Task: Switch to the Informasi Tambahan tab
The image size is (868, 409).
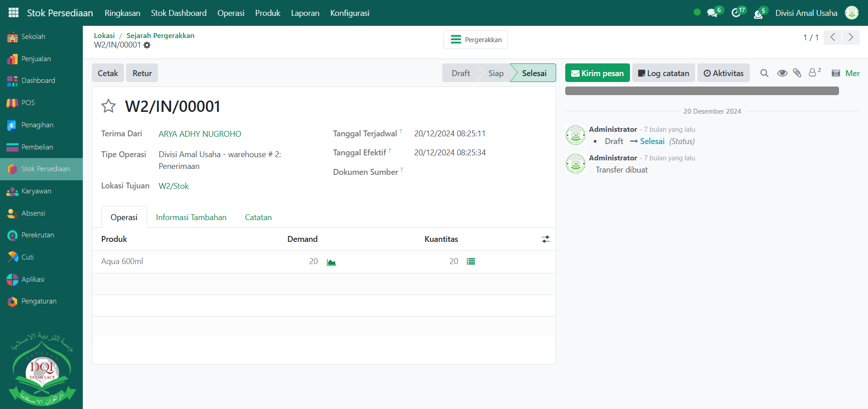Action: tap(191, 217)
